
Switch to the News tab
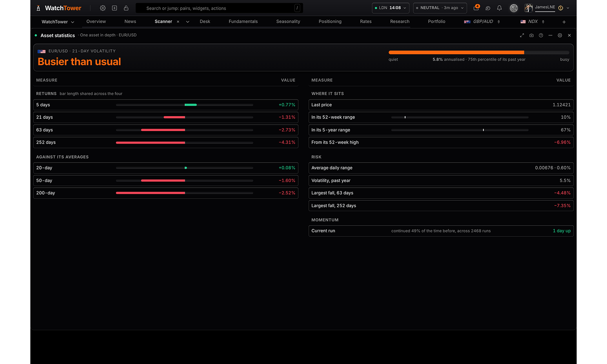[x=130, y=21]
